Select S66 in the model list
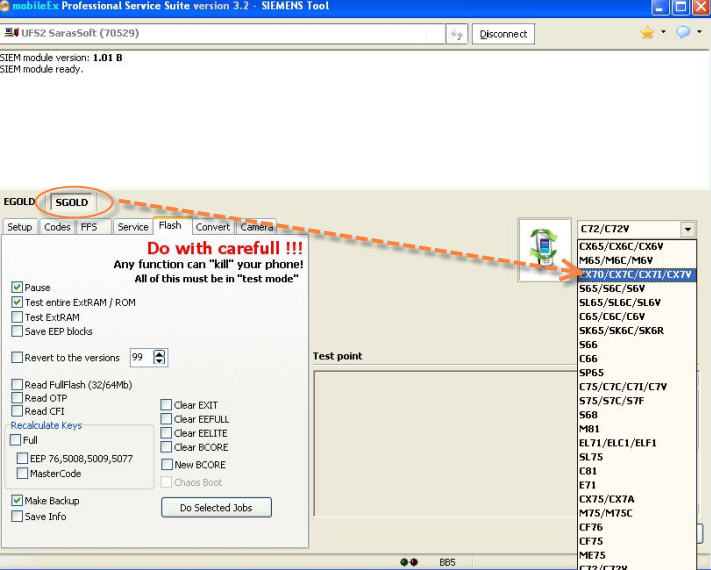This screenshot has height=570, width=711. [x=637, y=345]
